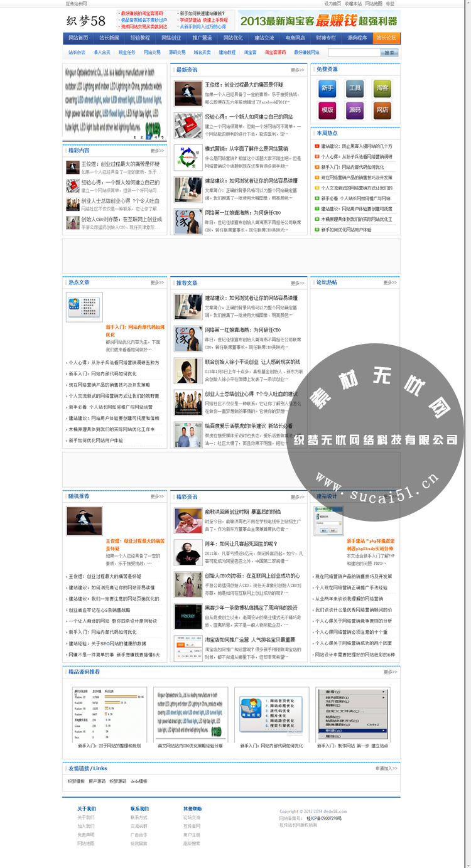Open the 电商网店 navigation tab
Viewport: 471px width, 868px height.
click(295, 38)
